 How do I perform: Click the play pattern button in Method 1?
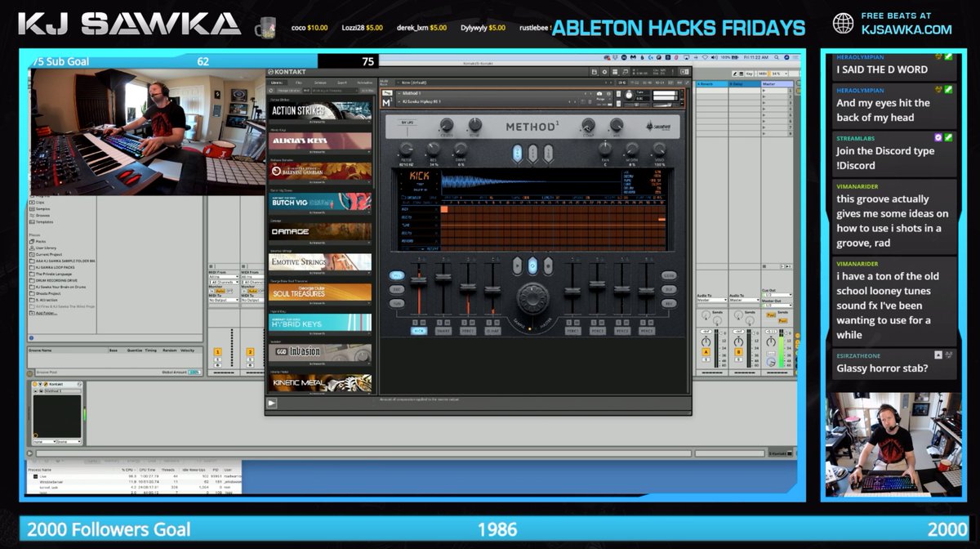[516, 266]
